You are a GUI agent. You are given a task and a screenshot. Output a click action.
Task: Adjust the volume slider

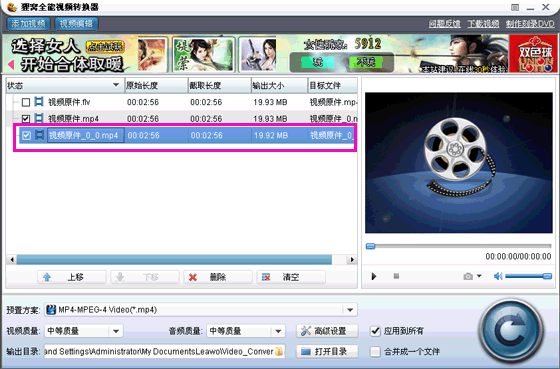coord(528,276)
